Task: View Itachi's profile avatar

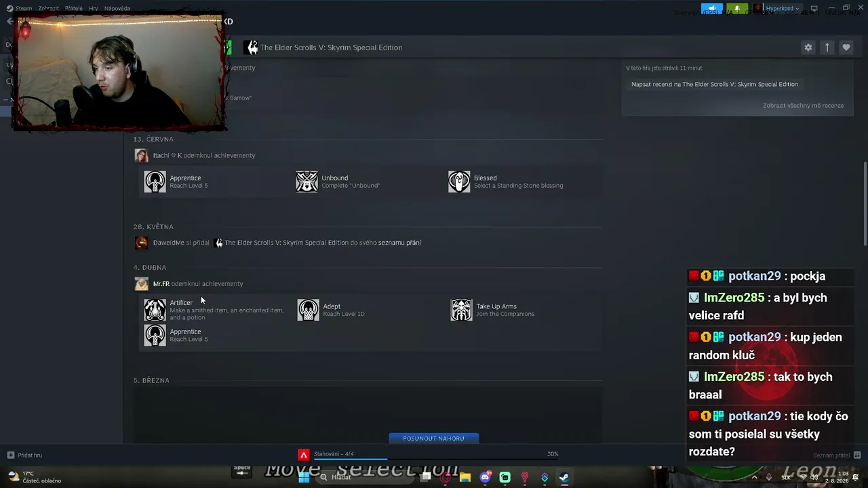Action: click(141, 156)
